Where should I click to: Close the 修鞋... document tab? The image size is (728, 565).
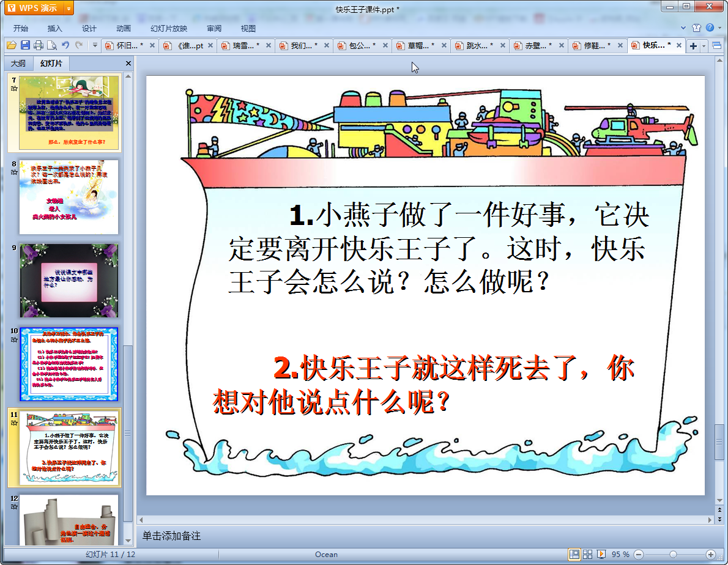click(620, 45)
